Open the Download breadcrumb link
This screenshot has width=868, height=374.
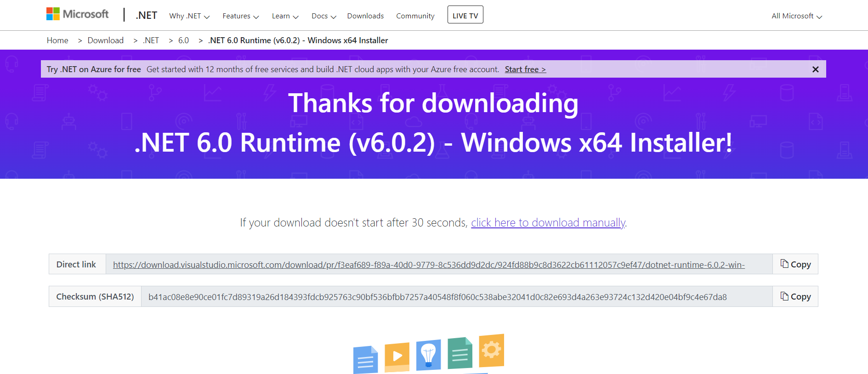[x=106, y=40]
